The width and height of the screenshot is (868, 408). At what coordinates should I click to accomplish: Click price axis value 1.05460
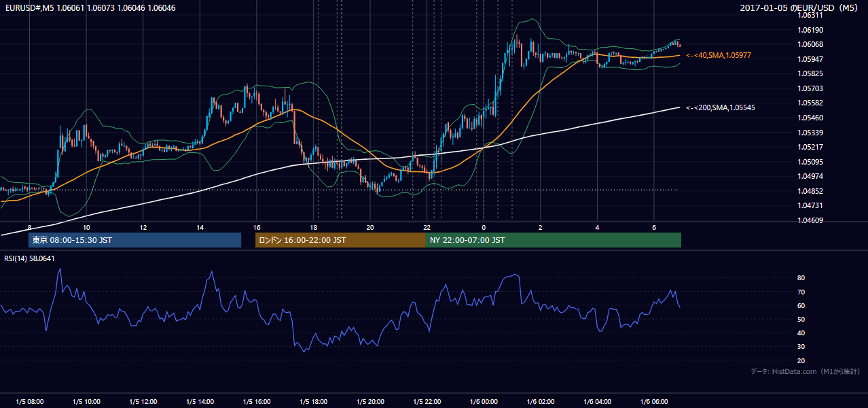(810, 118)
